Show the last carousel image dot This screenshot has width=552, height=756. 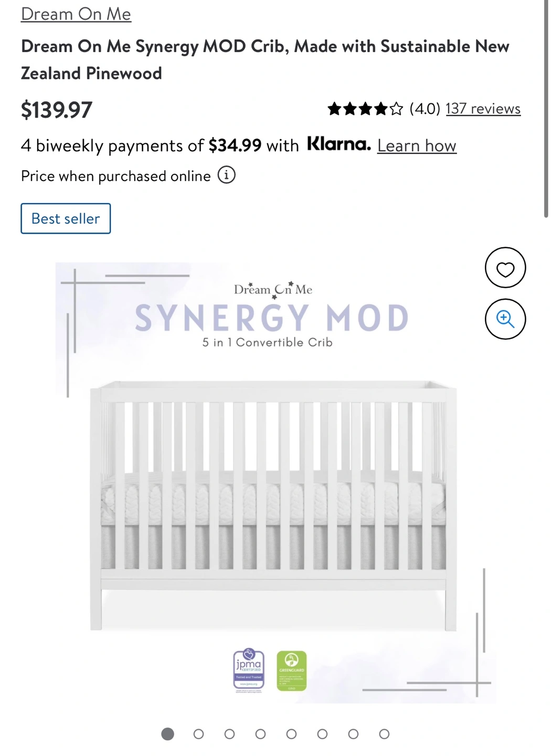pos(385,734)
